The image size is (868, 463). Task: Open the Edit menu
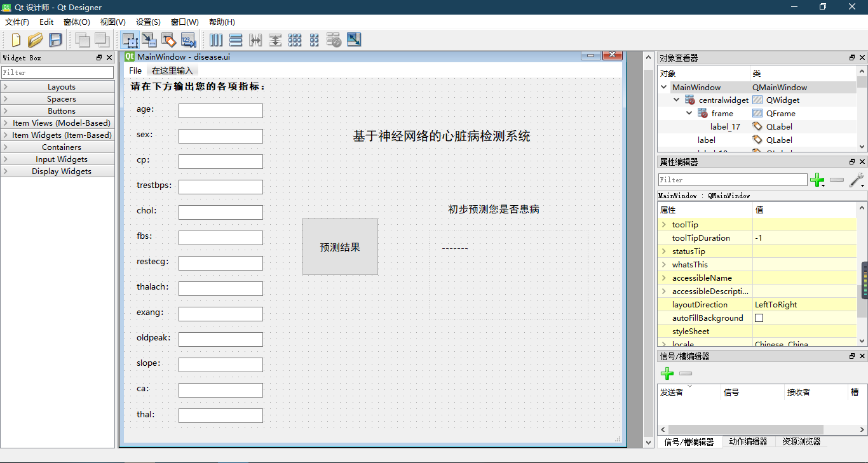[46, 22]
